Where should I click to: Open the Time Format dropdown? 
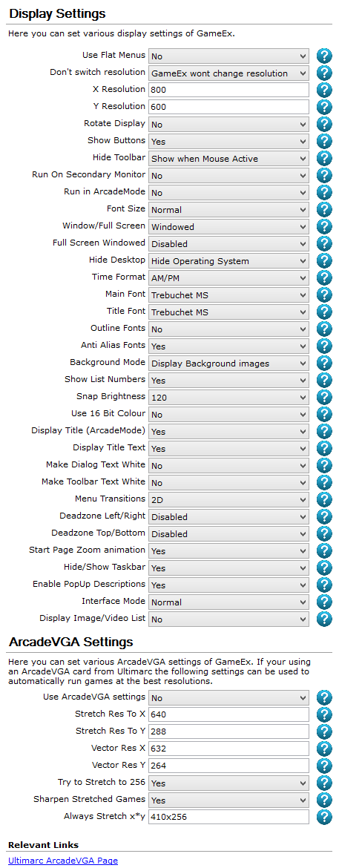click(228, 277)
